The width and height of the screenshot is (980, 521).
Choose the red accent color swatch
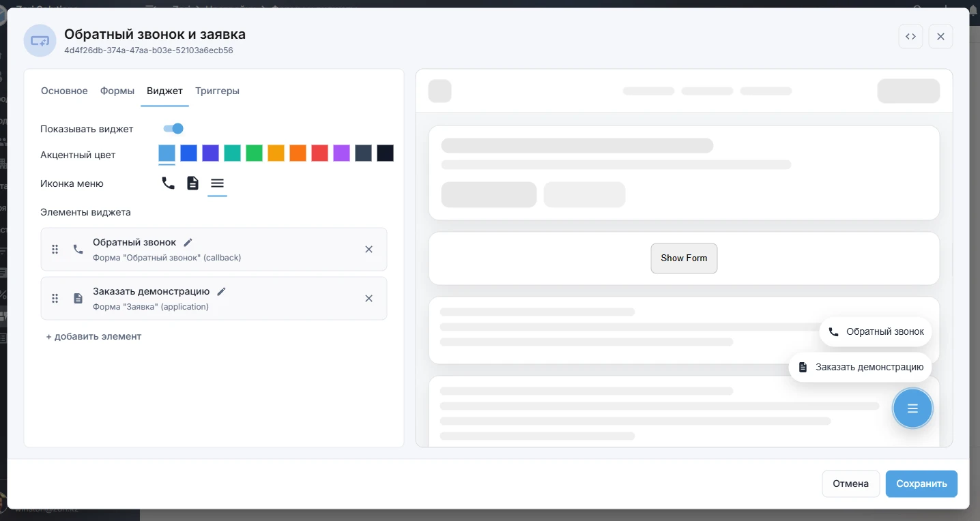(319, 153)
